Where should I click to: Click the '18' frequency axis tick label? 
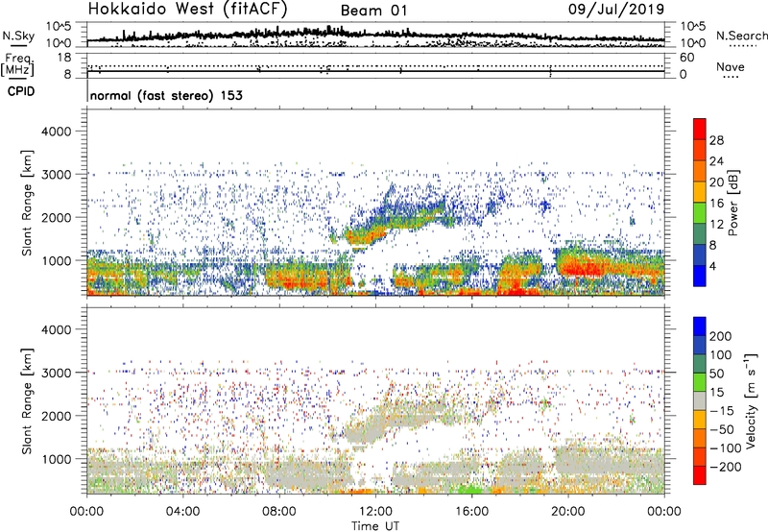[64, 58]
